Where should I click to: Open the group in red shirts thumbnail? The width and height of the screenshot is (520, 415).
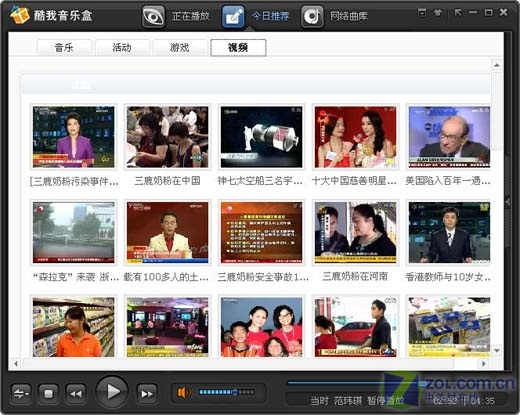click(262, 327)
